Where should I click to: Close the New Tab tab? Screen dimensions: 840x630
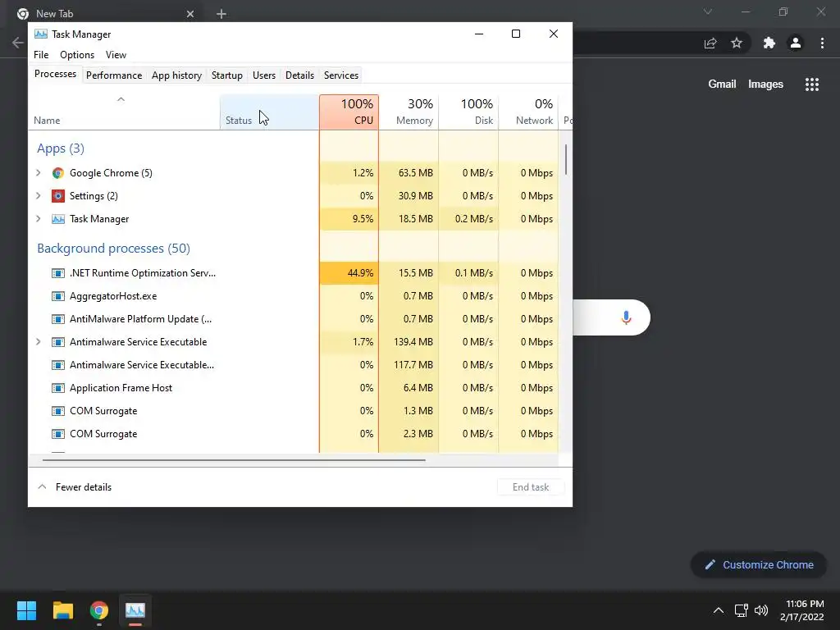tap(190, 14)
